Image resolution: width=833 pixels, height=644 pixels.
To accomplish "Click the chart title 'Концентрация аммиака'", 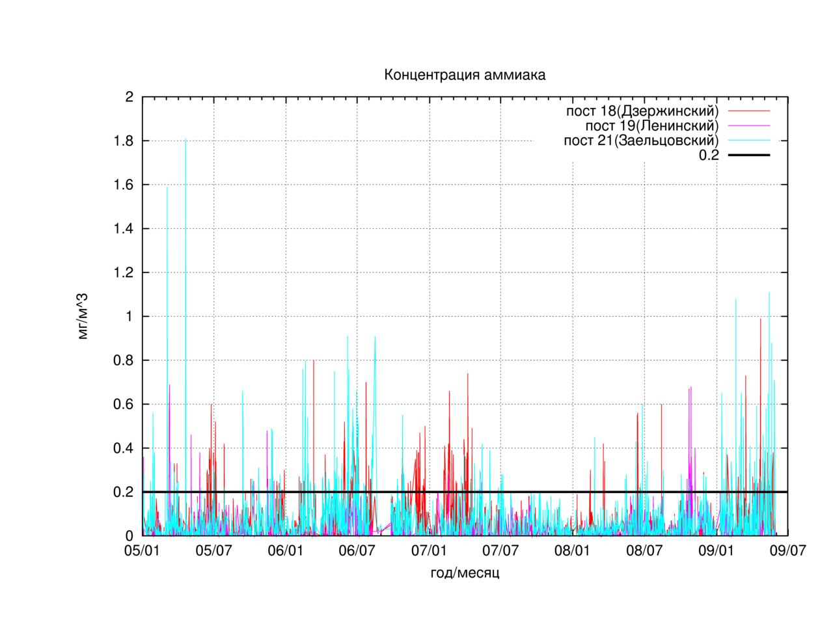I will (465, 75).
